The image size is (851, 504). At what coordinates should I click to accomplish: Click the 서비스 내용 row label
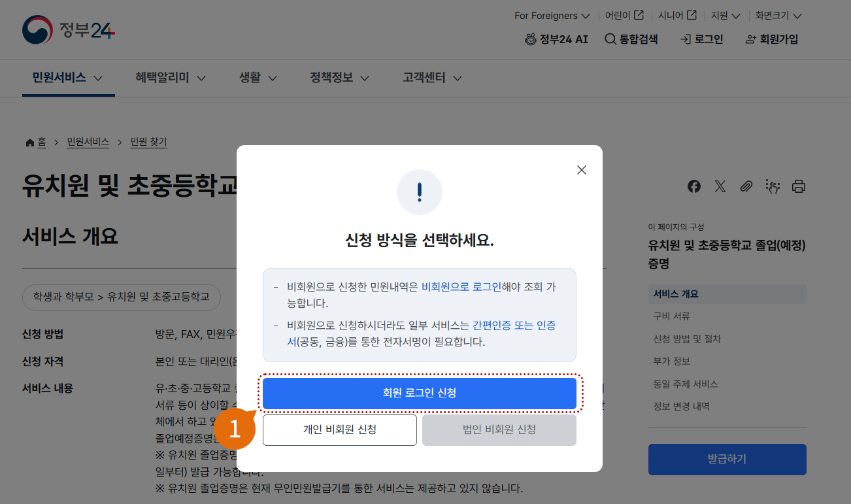click(48, 388)
